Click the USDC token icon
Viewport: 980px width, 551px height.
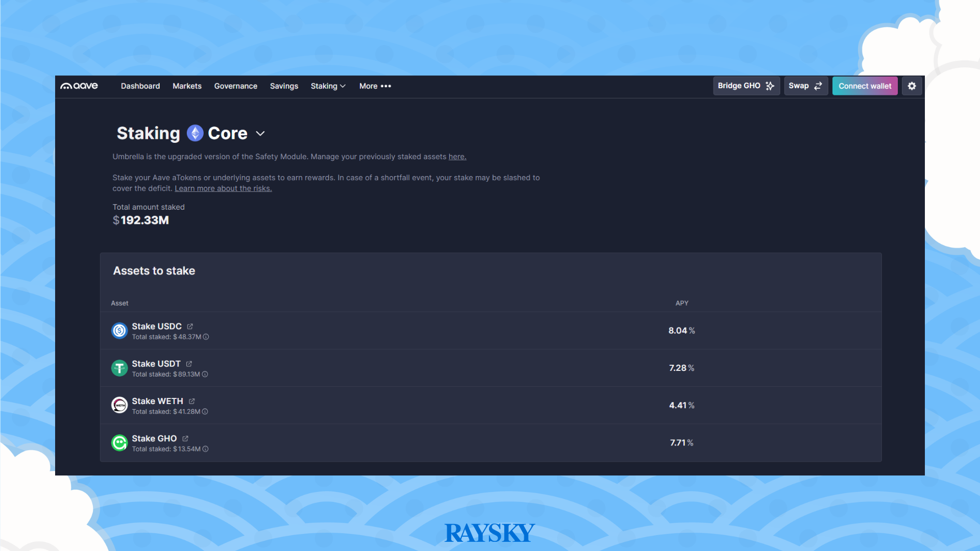tap(119, 331)
